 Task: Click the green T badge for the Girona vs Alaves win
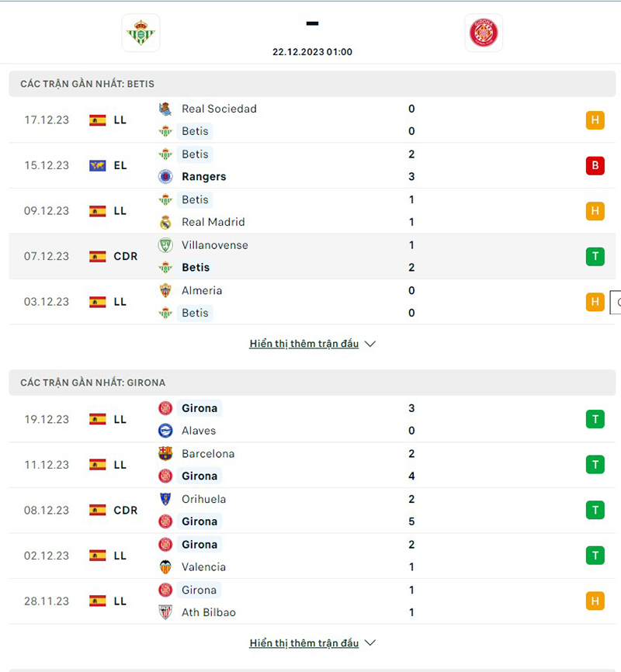click(x=595, y=418)
